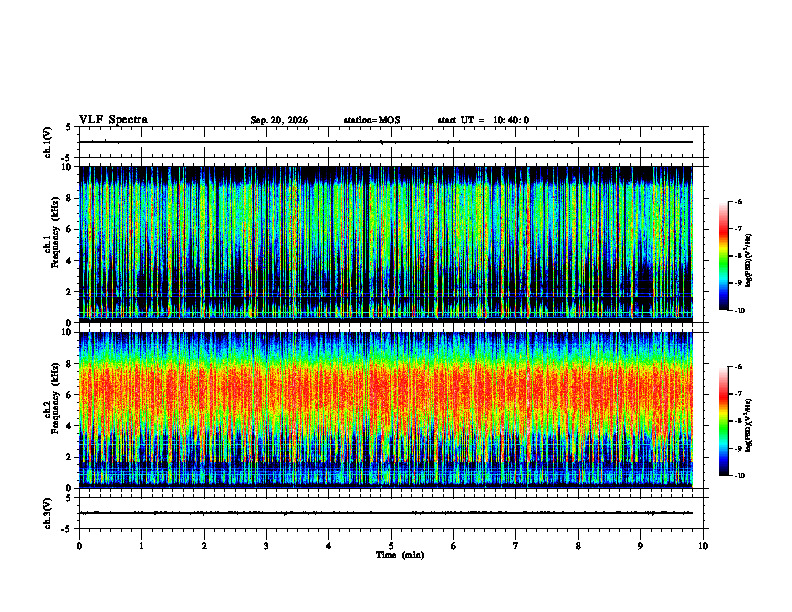Screen dimensions: 792x612
Task: Click the VLF Spectra title text
Action: tap(113, 120)
